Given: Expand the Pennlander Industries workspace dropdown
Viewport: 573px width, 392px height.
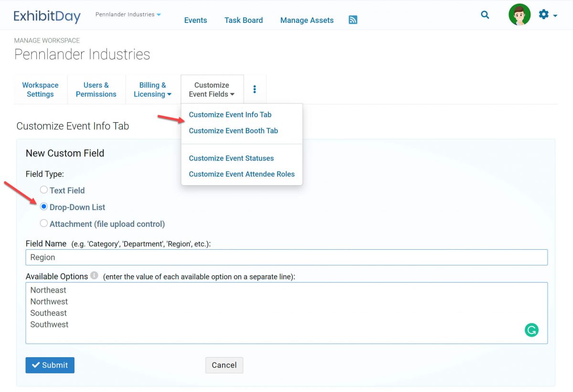Looking at the screenshot, I should tap(128, 15).
